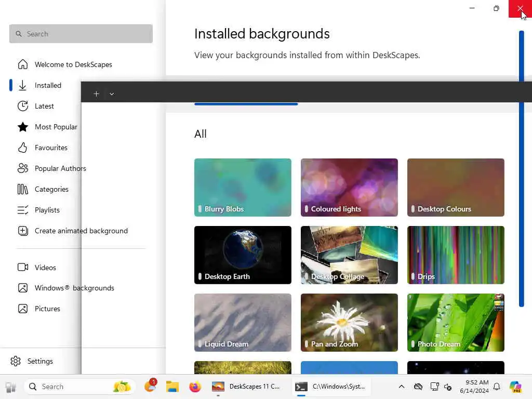Launch Firefox from the taskbar
Screen dimensions: 532x399
[x=195, y=387]
